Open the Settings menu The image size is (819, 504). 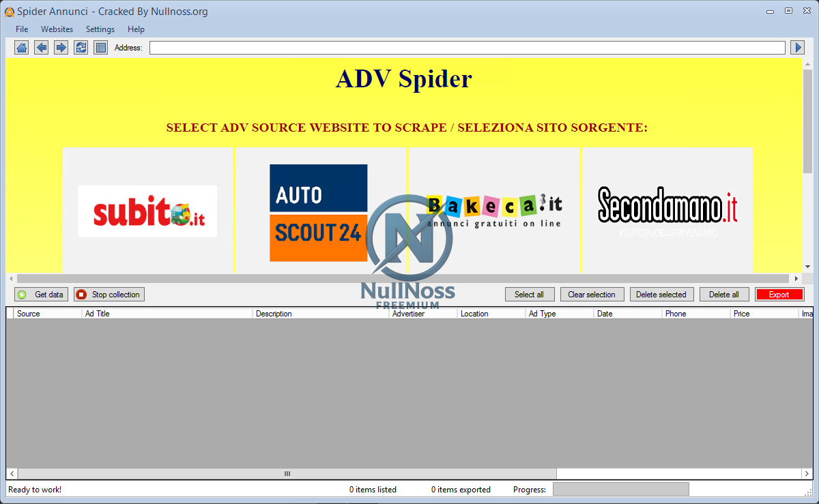(100, 29)
